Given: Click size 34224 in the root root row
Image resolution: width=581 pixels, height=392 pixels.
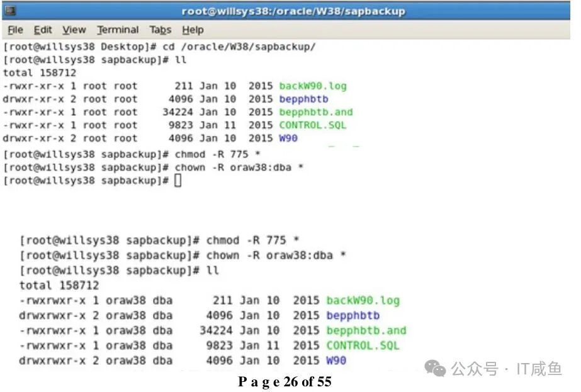Looking at the screenshot, I should (178, 112).
